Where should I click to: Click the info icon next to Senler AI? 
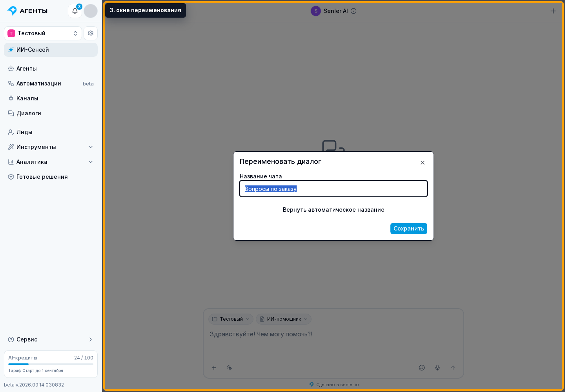click(354, 11)
